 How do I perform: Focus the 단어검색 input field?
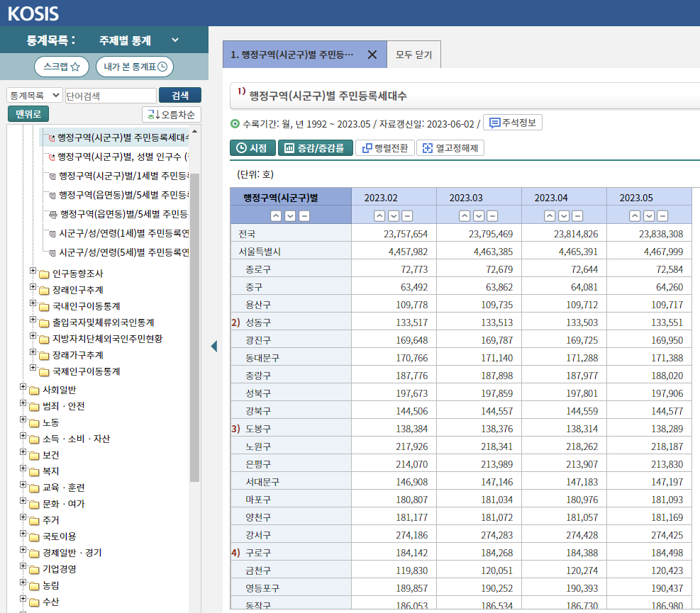111,96
